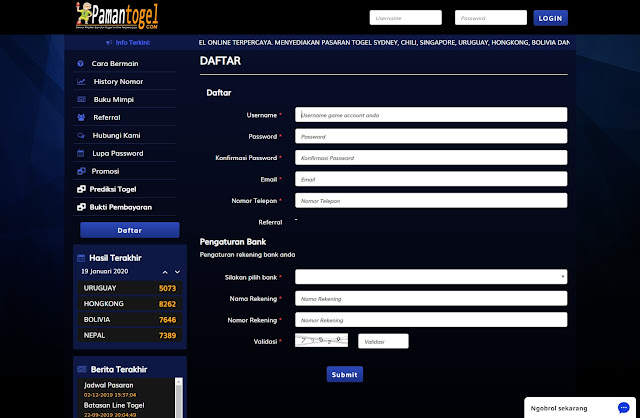Click the Berita Terakhir scrollbar
This screenshot has height=418, width=640.
179,398
